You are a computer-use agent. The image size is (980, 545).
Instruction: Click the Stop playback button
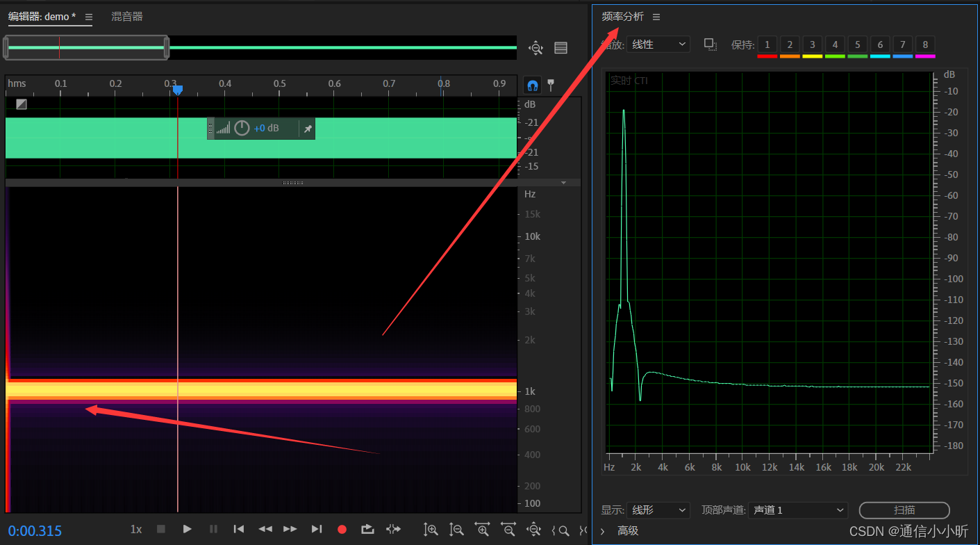(x=161, y=529)
